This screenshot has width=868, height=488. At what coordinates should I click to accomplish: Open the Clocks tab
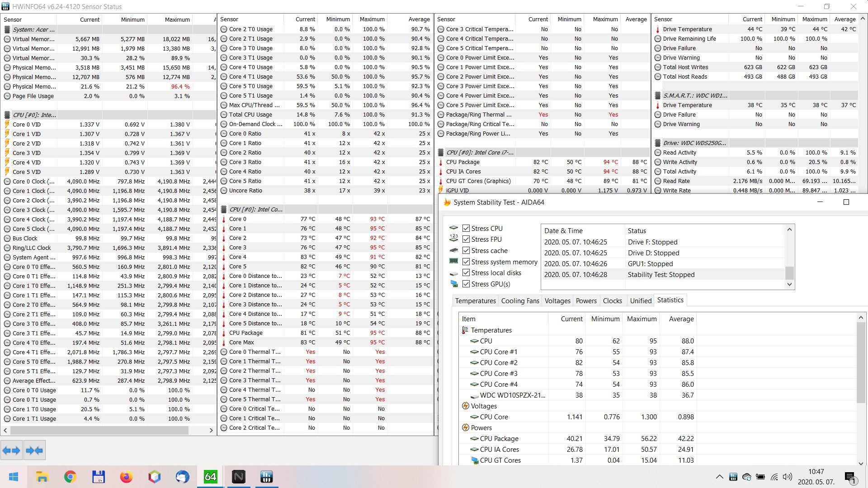tap(612, 301)
